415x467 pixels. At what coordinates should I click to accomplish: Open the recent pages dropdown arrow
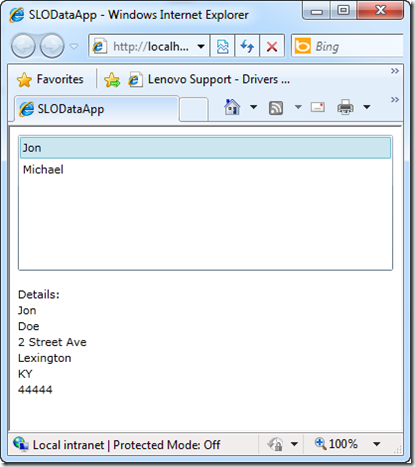click(74, 46)
